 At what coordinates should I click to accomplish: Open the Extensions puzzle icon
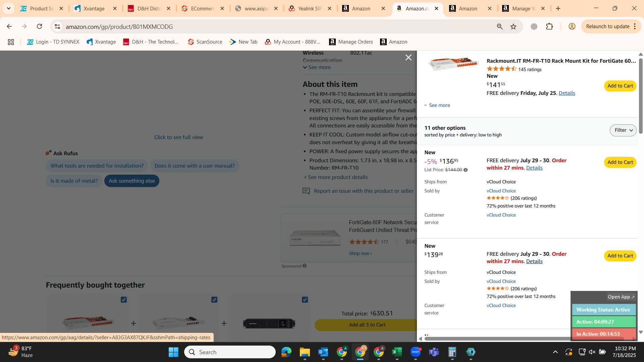pos(549,26)
